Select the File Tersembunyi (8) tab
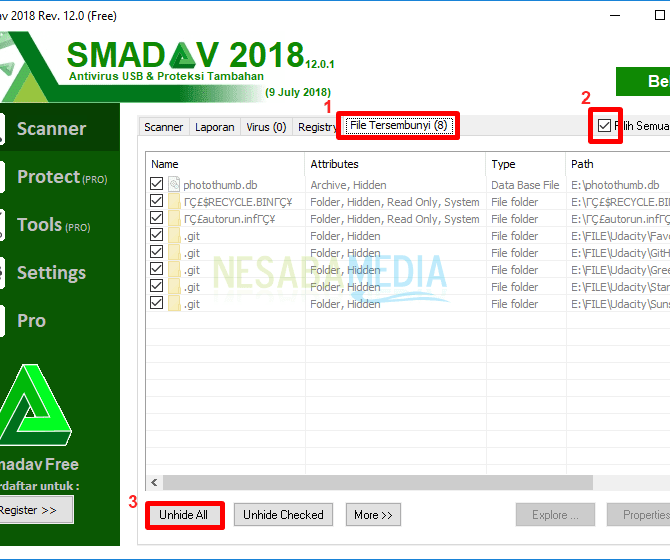Screen dimensions: 670x560 point(398,126)
